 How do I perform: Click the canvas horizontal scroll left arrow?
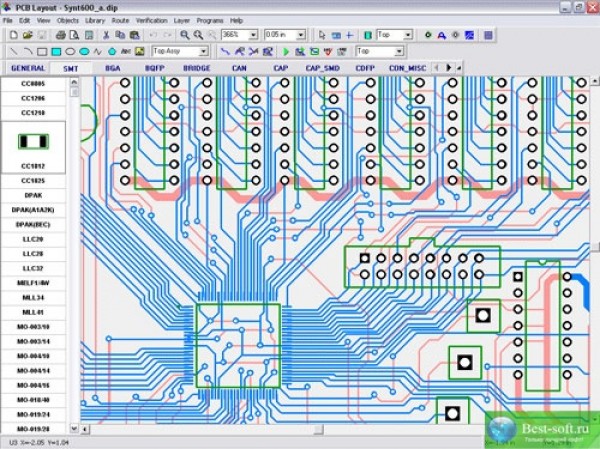(85, 429)
